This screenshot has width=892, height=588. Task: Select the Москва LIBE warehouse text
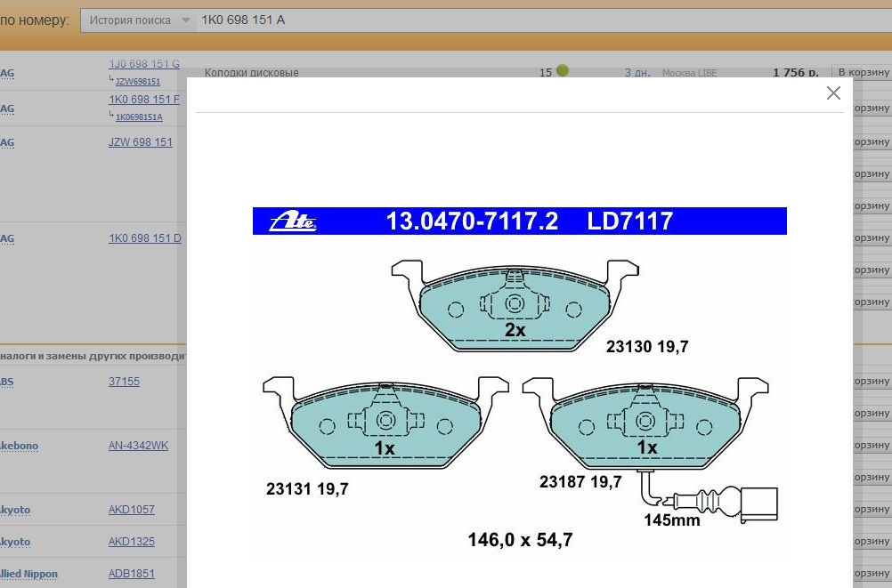pyautogui.click(x=690, y=73)
